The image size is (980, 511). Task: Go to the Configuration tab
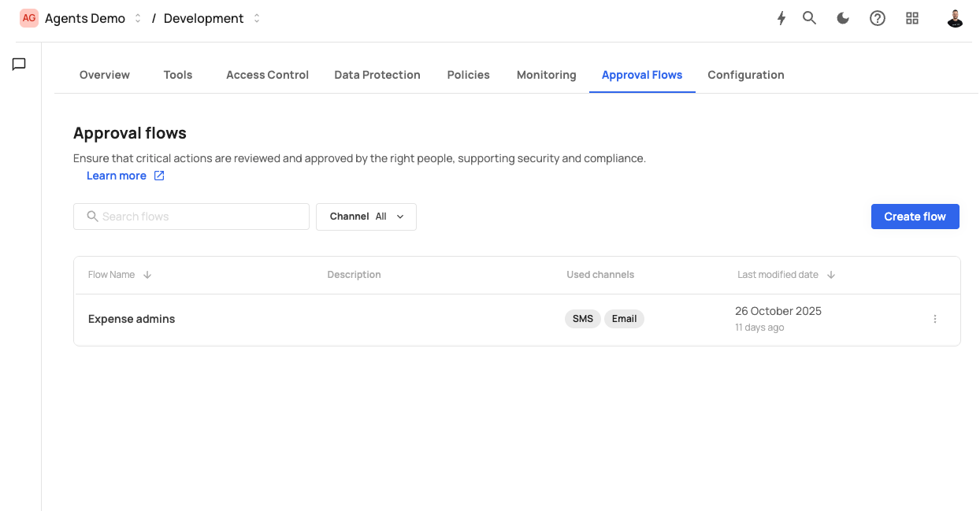[745, 75]
